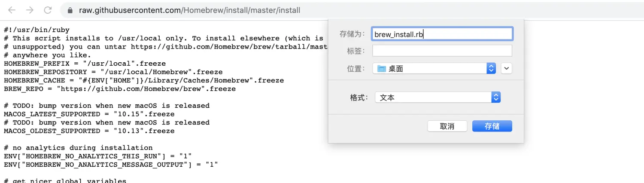
Task: Click the HOMEBREW_PREFIX line in the script
Action: tap(85, 64)
